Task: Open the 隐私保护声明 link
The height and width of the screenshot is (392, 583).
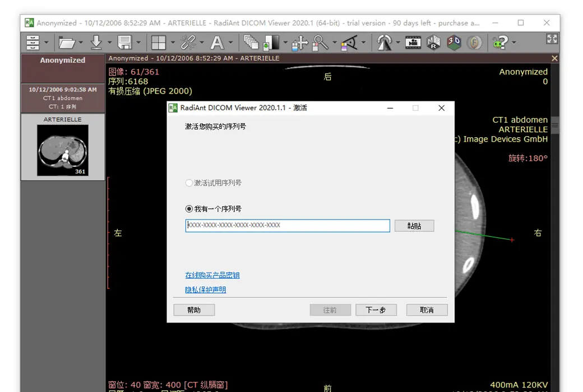Action: click(206, 290)
